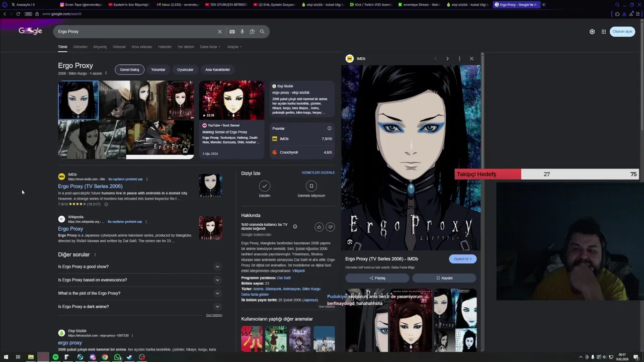Switch to Haberler tab

click(x=165, y=47)
